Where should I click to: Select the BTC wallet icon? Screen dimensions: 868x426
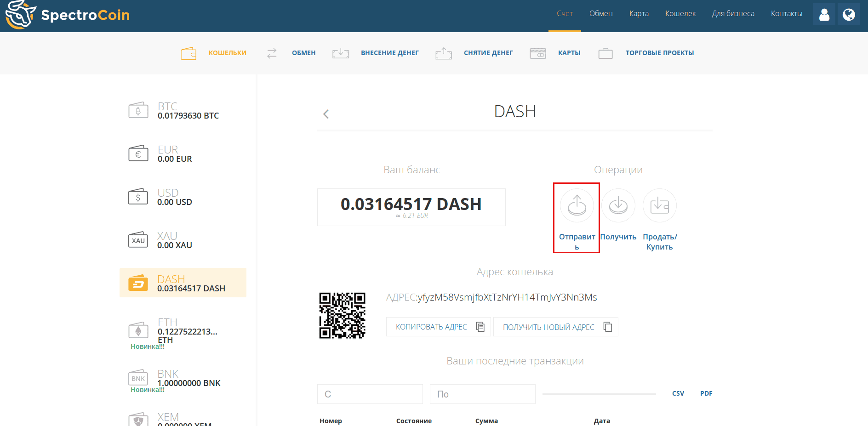coord(138,110)
